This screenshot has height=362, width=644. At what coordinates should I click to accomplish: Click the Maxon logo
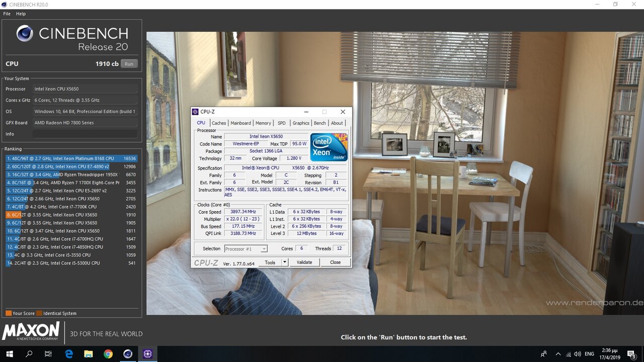point(31,332)
